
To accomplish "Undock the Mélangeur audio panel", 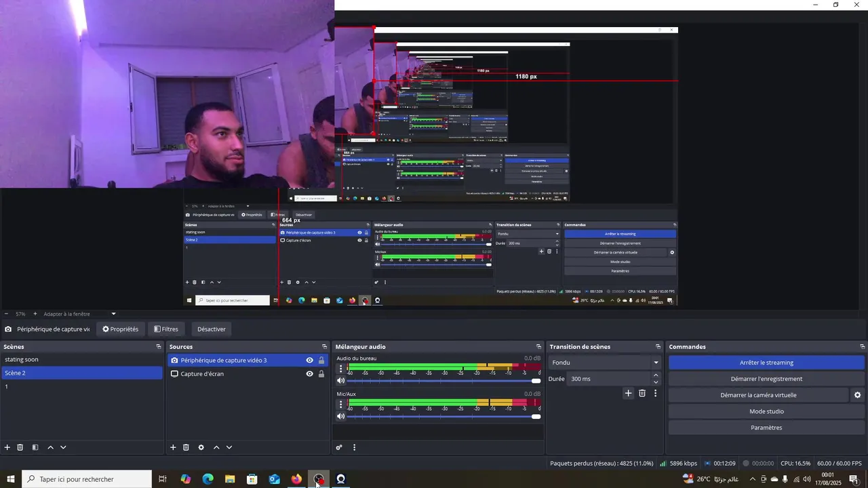I will coord(539,347).
